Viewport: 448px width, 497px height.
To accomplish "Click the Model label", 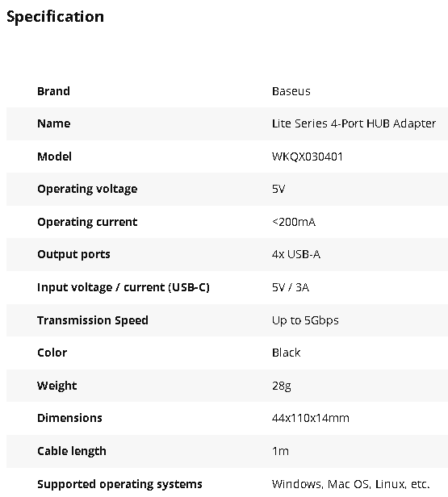I will (55, 157).
